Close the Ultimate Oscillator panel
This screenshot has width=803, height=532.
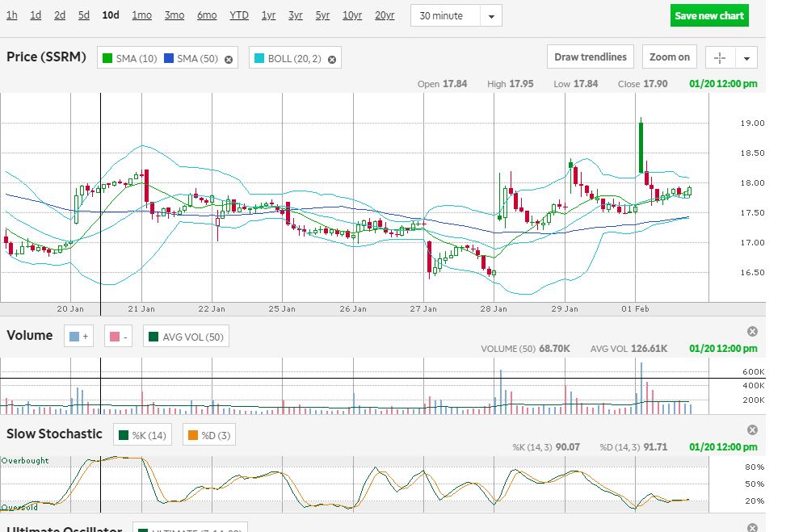[x=752, y=527]
